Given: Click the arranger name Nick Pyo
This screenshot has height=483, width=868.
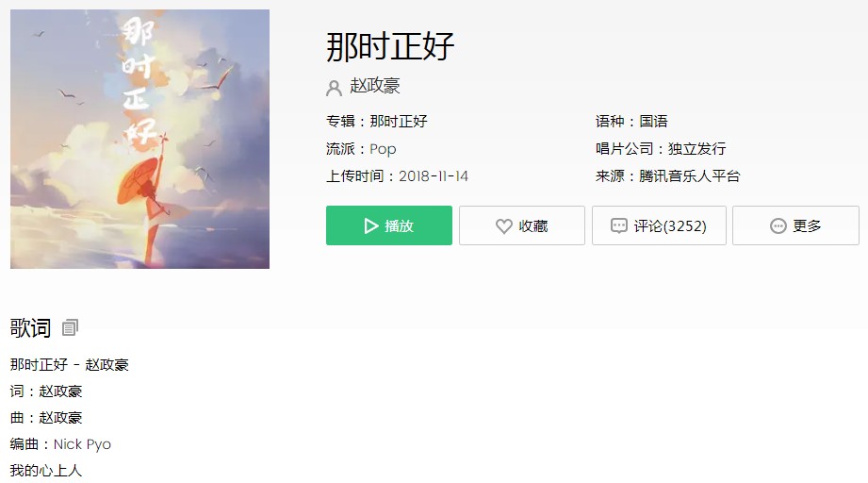Looking at the screenshot, I should pos(82,444).
